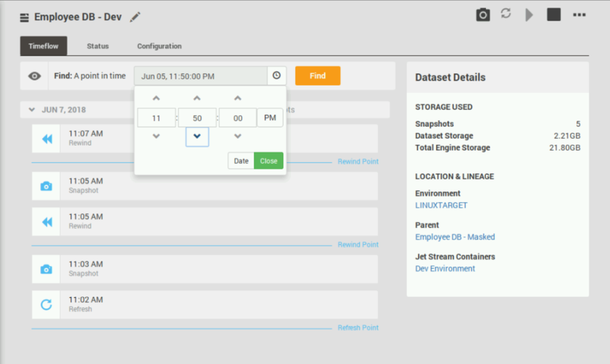The height and width of the screenshot is (364, 610).
Task: Open the Dev Environment container link
Action: [x=445, y=268]
